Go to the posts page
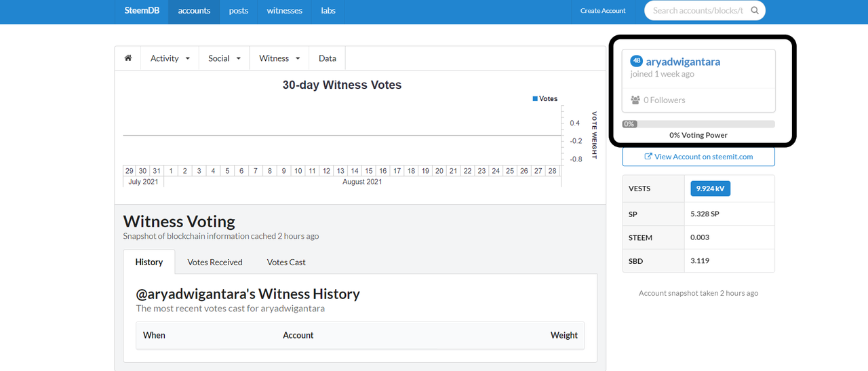The height and width of the screenshot is (371, 868). coord(239,11)
